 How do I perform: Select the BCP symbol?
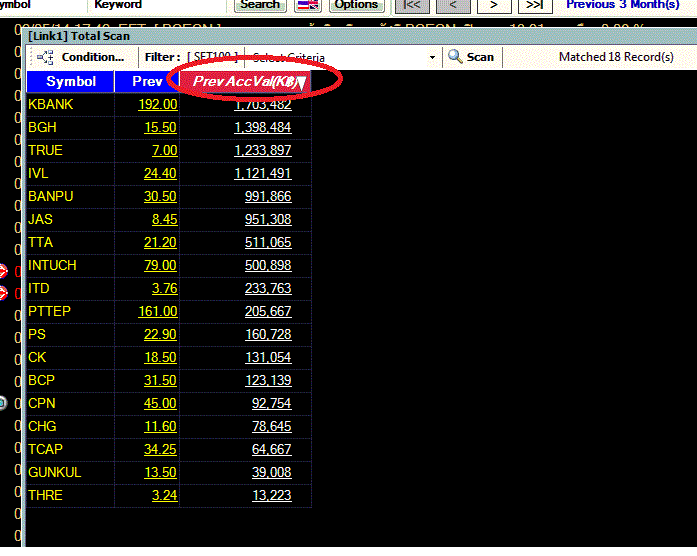click(x=41, y=380)
